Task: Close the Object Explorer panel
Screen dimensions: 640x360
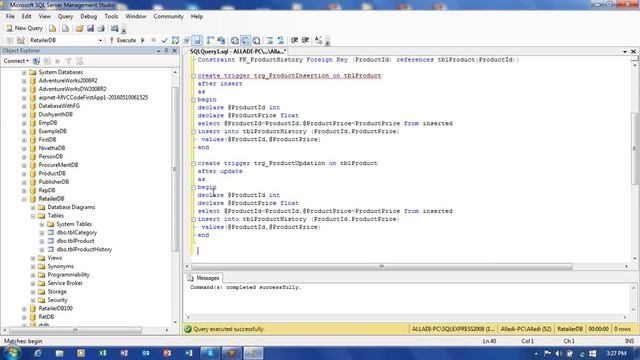Action: click(175, 51)
